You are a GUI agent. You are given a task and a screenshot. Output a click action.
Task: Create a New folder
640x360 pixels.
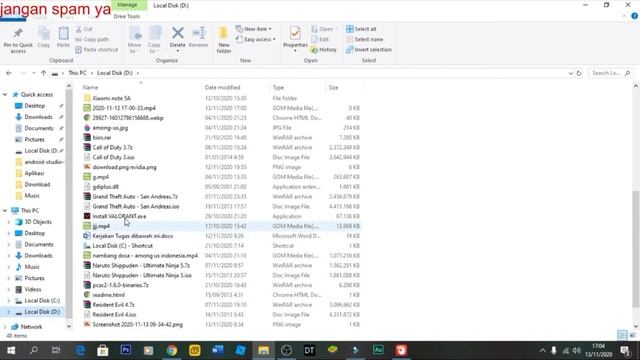[x=224, y=40]
